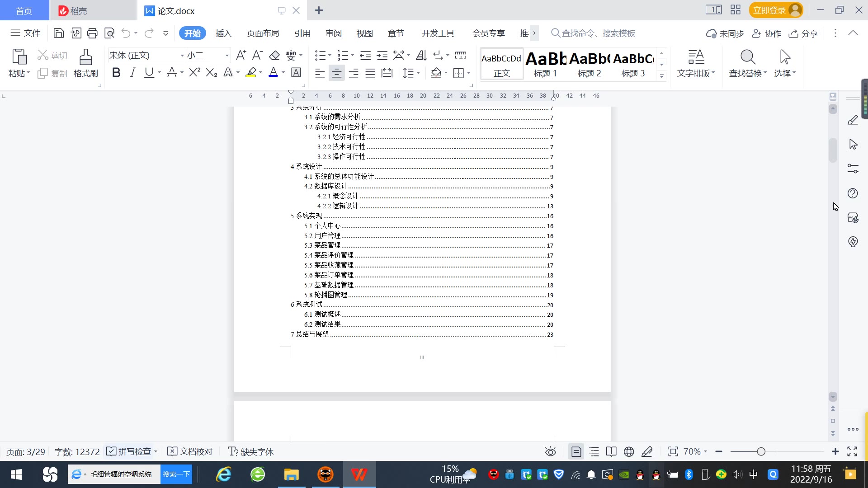868x488 pixels.
Task: Click Decrease Indent icon
Action: click(x=365, y=55)
